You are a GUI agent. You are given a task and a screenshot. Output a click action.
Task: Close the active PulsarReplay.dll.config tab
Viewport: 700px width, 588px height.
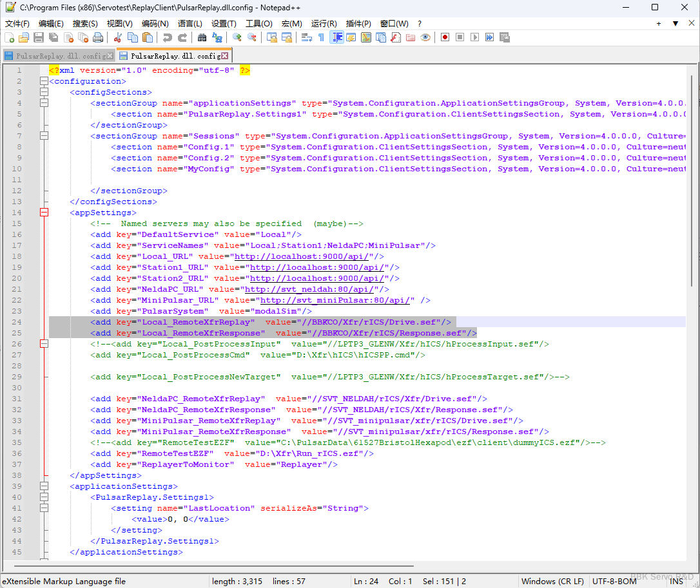point(224,56)
